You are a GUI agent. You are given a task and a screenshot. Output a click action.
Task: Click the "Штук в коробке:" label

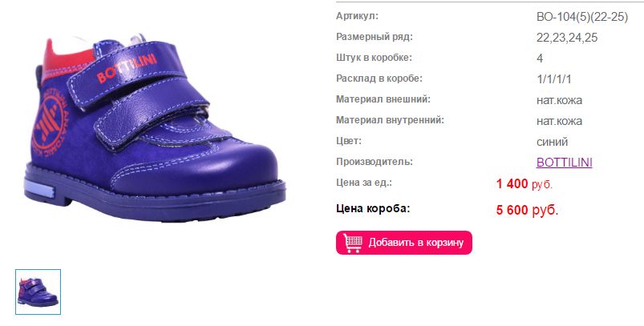tap(374, 58)
